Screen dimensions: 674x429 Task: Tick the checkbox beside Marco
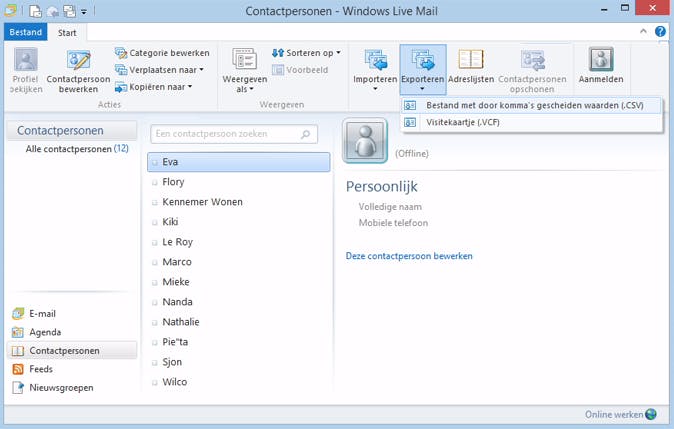coord(155,263)
